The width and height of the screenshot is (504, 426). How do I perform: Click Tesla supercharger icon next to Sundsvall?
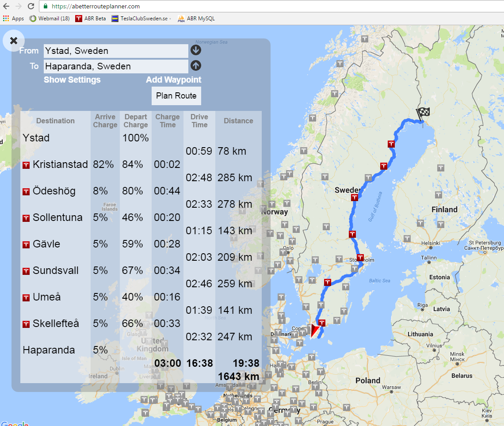(26, 271)
